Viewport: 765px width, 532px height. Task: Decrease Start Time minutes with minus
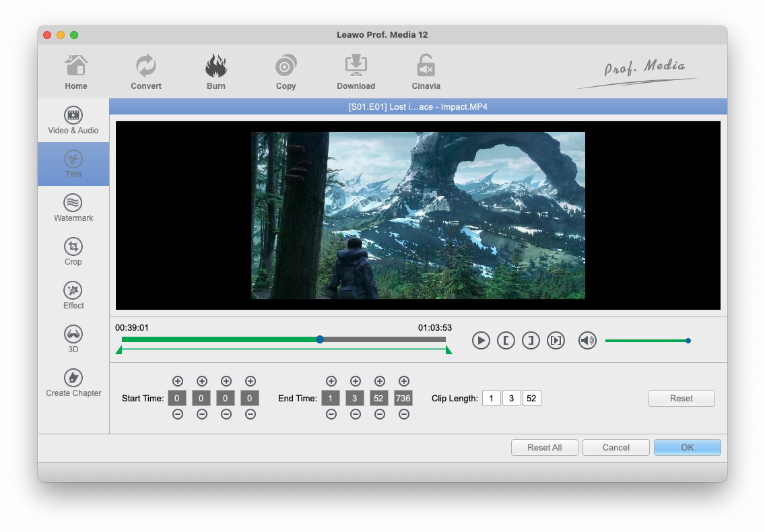202,414
